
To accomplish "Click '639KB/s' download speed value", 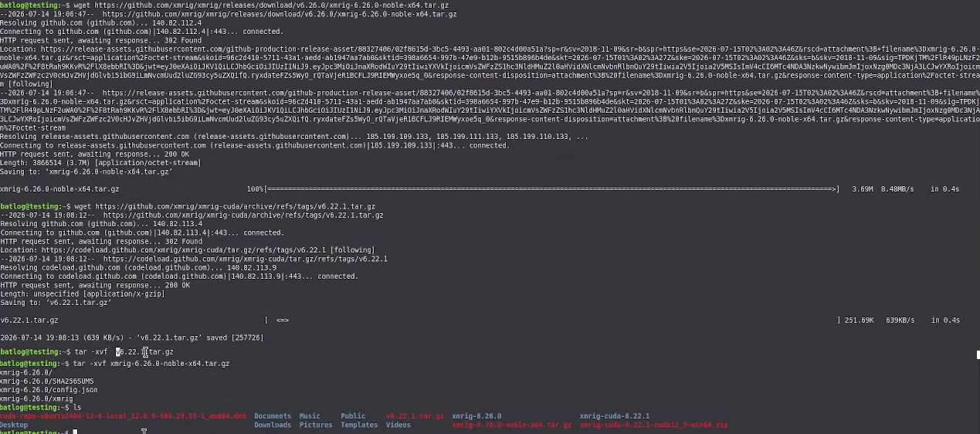I will pos(900,320).
